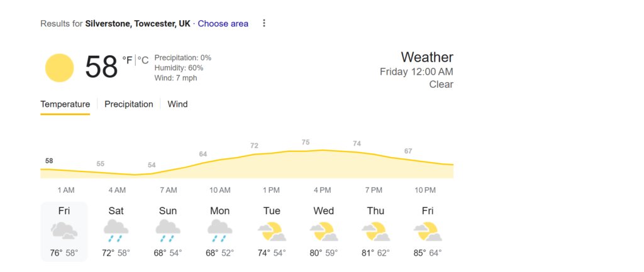Switch to the Wind tab
The image size is (644, 272).
click(177, 104)
